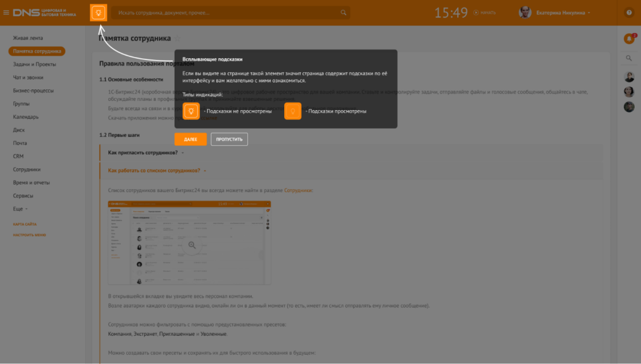Click the Пропустить button to skip hints
Viewport: 641px width, 364px height.
click(x=229, y=139)
